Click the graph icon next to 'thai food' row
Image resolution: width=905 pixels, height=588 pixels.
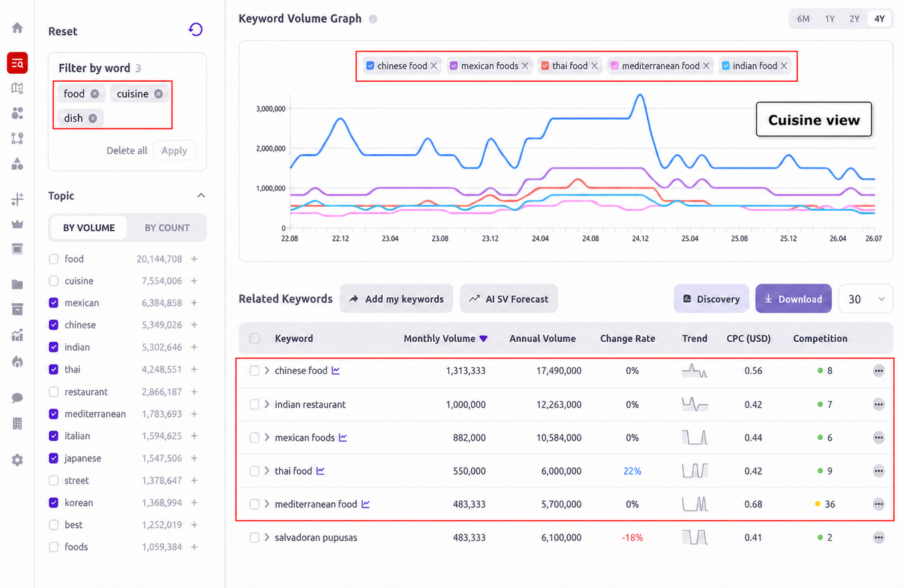321,470
